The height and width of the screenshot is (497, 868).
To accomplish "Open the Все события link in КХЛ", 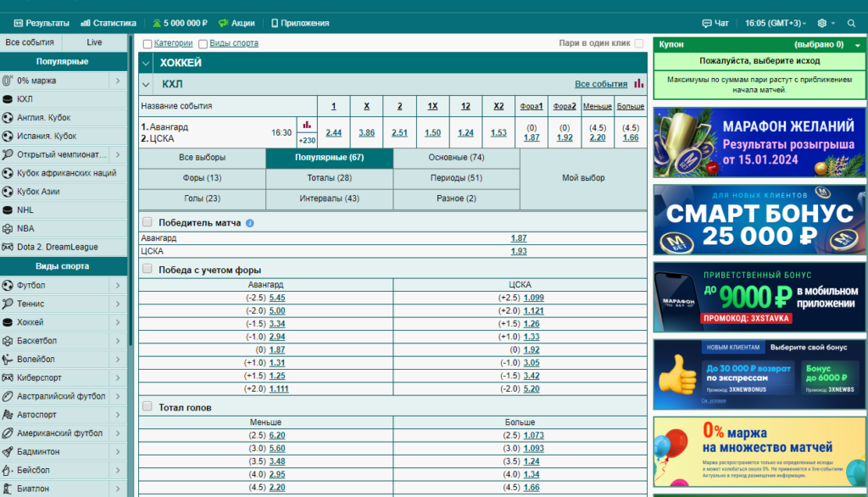I will (x=601, y=84).
